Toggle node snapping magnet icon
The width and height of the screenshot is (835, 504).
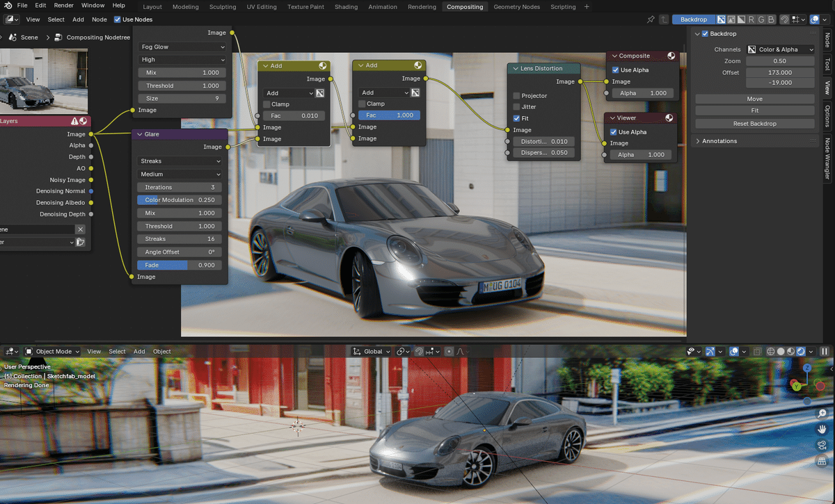tap(784, 19)
